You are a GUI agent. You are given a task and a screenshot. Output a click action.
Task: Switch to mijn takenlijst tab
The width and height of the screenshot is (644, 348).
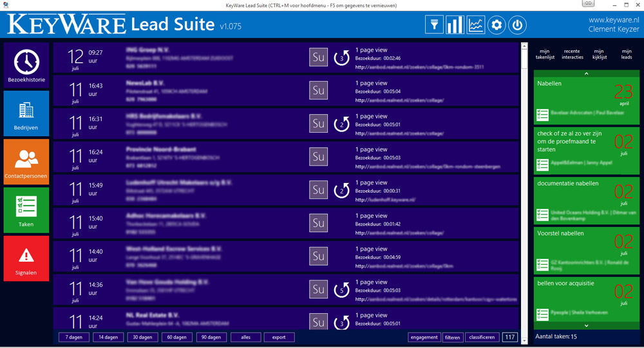pyautogui.click(x=545, y=54)
